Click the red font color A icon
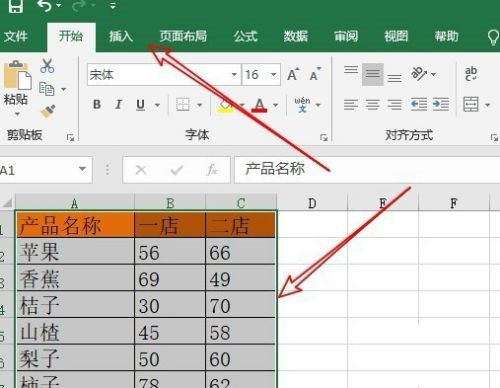The image size is (500, 388). point(259,105)
